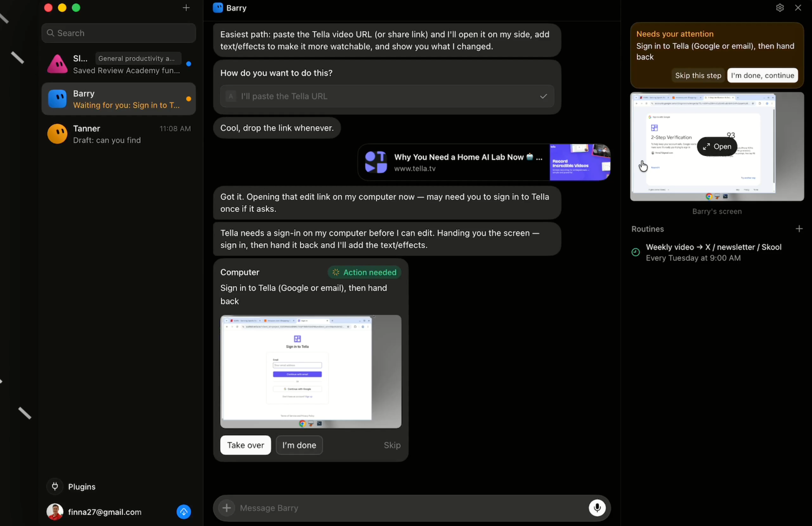Click the Barry icon in the chat header
The height and width of the screenshot is (526, 812).
click(x=218, y=8)
